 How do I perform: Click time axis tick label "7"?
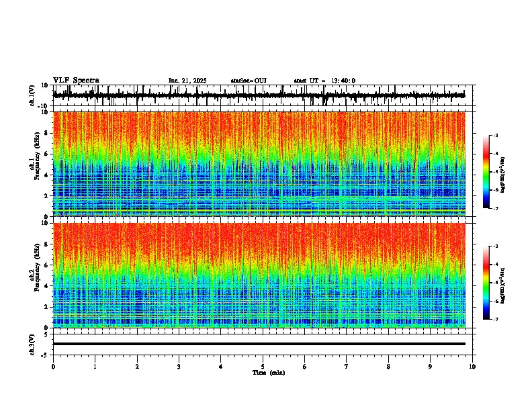(347, 367)
